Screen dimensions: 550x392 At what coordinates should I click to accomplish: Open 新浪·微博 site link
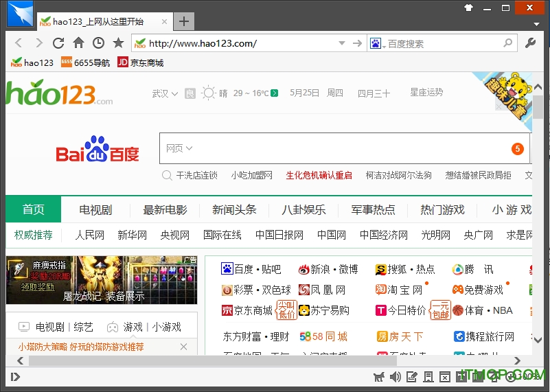[x=328, y=269]
